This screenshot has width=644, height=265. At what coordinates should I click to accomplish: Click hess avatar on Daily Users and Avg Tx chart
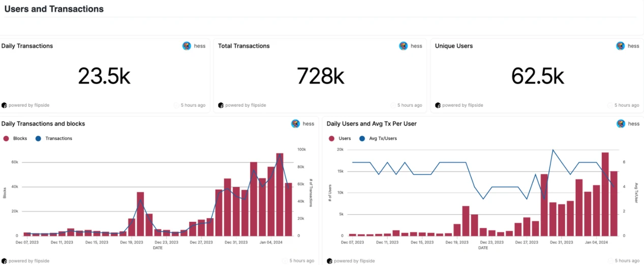621,124
